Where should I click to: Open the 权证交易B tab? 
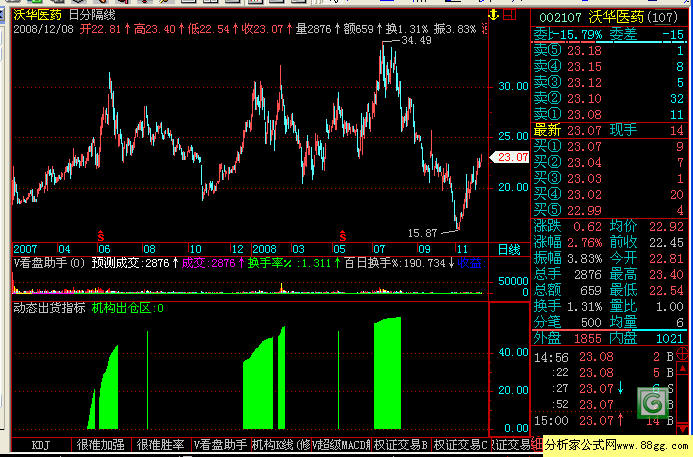pyautogui.click(x=401, y=445)
